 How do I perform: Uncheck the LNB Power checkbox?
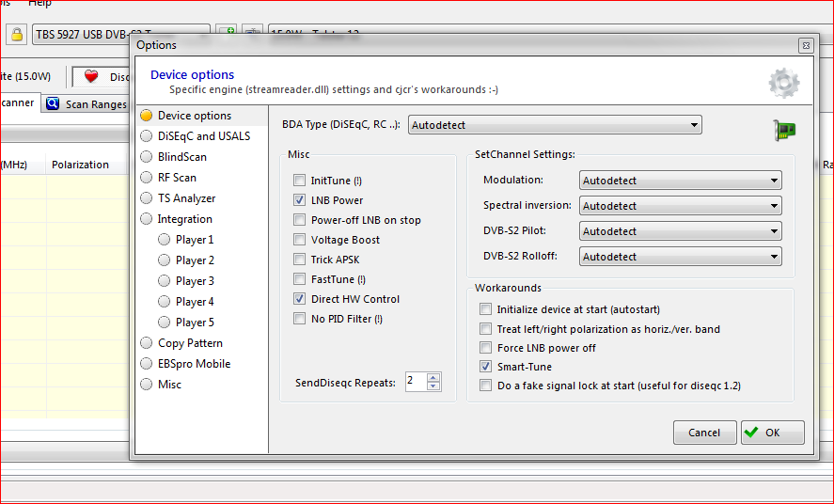[299, 200]
